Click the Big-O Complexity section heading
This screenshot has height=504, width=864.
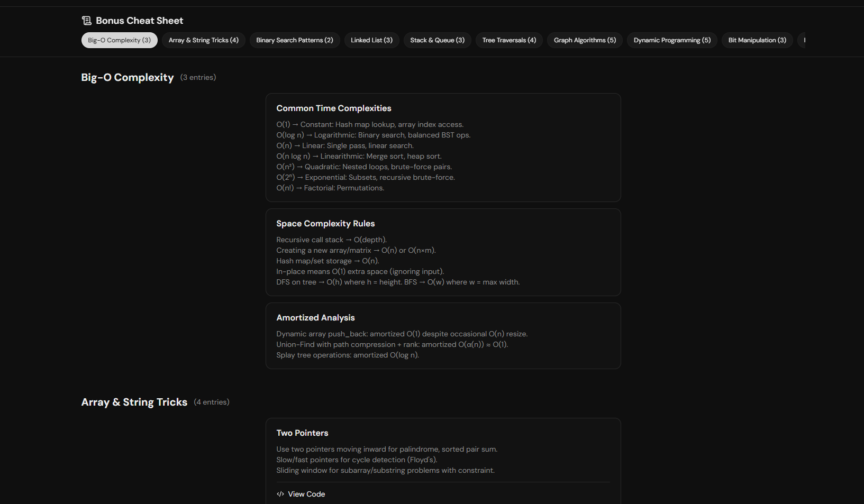[x=128, y=77]
